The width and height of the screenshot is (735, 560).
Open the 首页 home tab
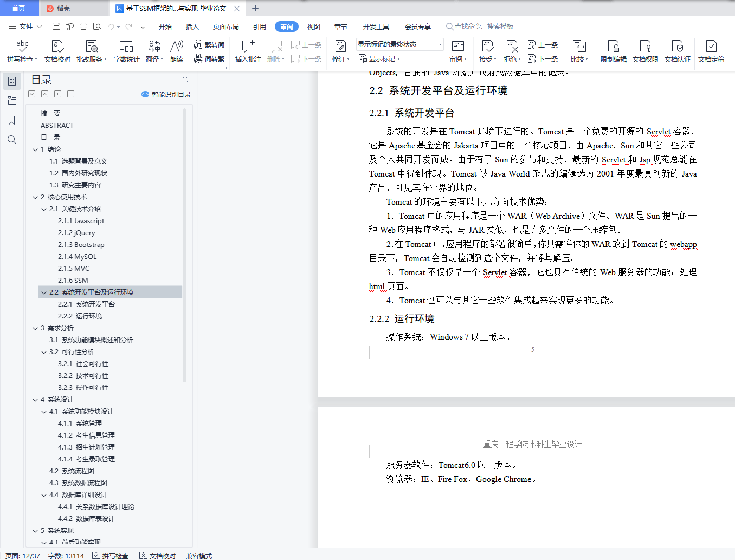coord(19,8)
